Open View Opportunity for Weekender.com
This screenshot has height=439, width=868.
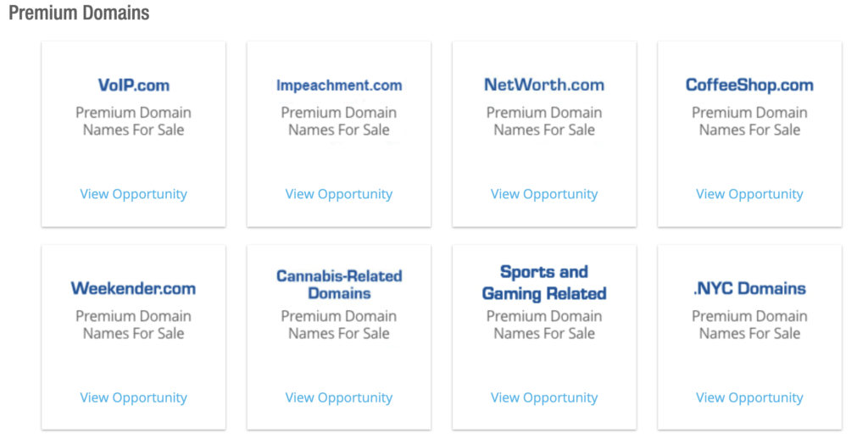coord(133,397)
